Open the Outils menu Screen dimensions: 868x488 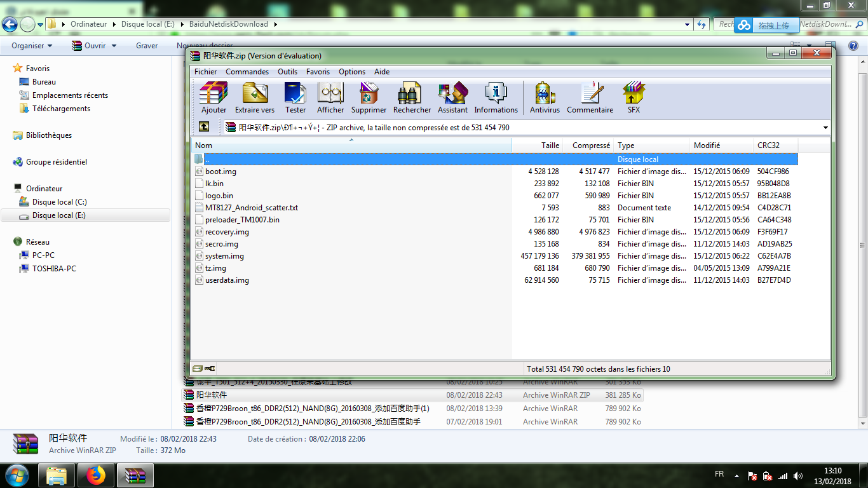(287, 72)
